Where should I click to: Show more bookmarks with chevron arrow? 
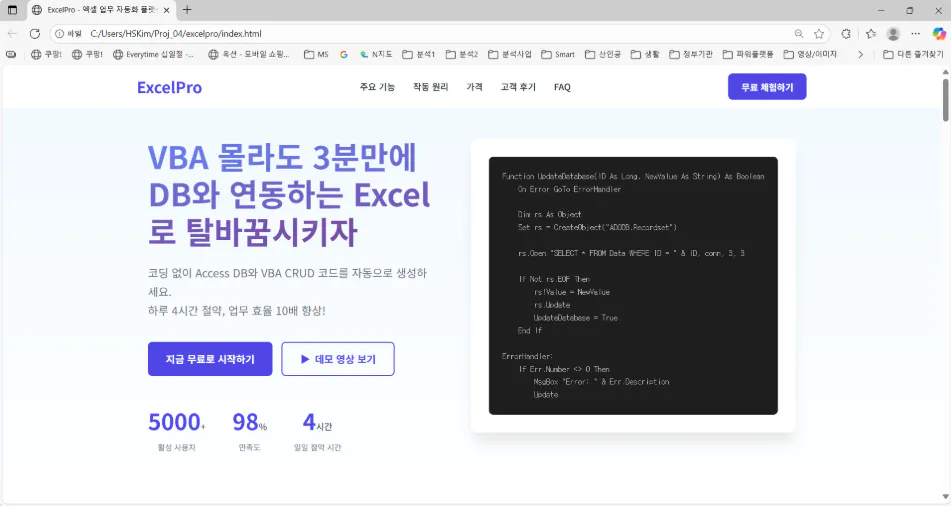[x=860, y=54]
